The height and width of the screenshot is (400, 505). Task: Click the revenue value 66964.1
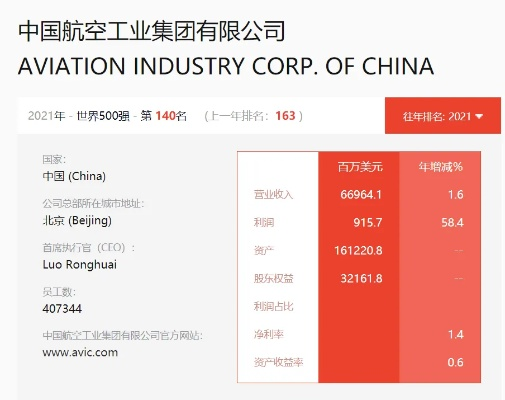point(361,194)
